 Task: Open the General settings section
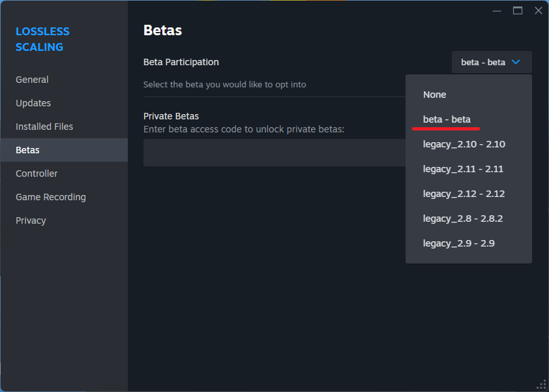click(x=32, y=80)
